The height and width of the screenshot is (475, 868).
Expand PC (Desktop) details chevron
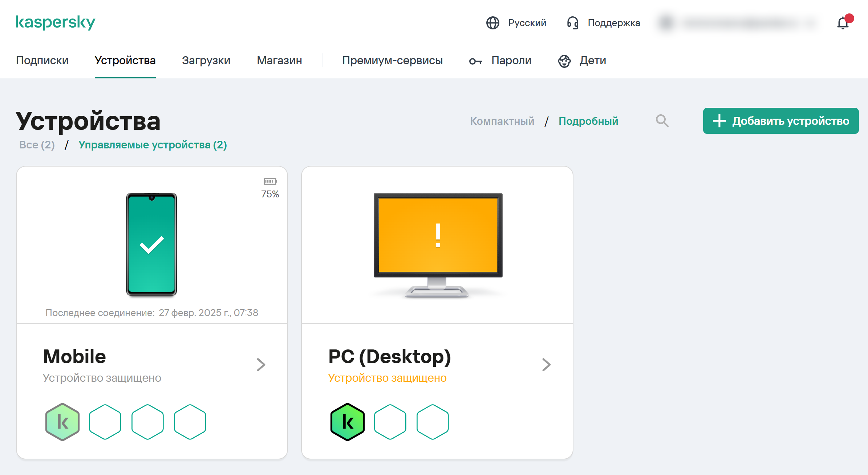(x=546, y=365)
